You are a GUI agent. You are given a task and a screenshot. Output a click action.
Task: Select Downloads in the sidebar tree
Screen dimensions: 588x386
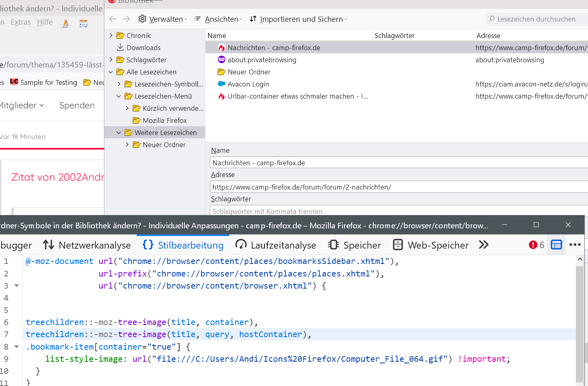pos(143,48)
